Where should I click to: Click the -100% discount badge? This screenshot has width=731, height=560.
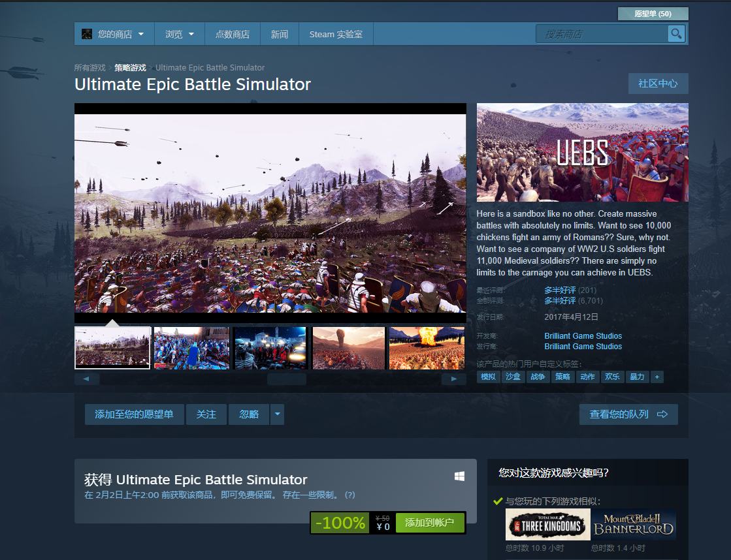pos(340,522)
